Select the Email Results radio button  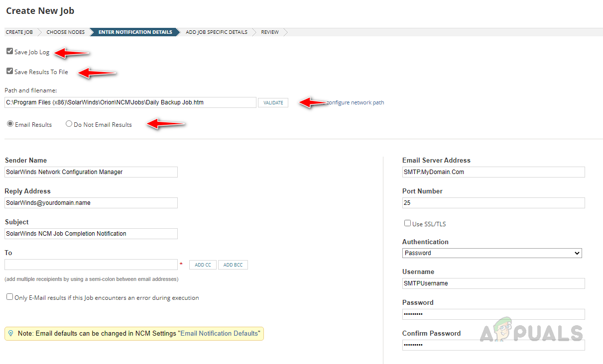click(x=10, y=124)
